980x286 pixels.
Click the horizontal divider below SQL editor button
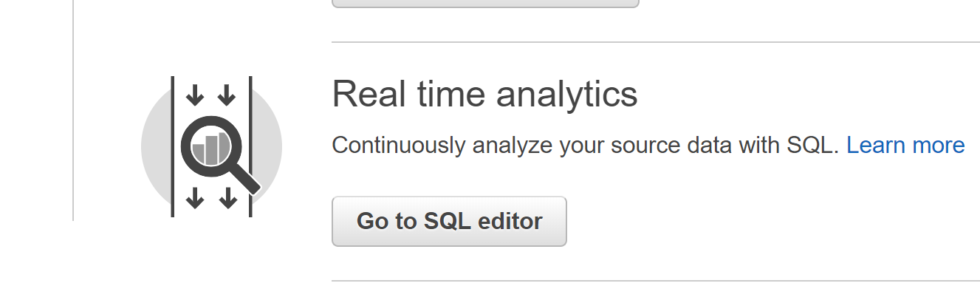[656, 281]
